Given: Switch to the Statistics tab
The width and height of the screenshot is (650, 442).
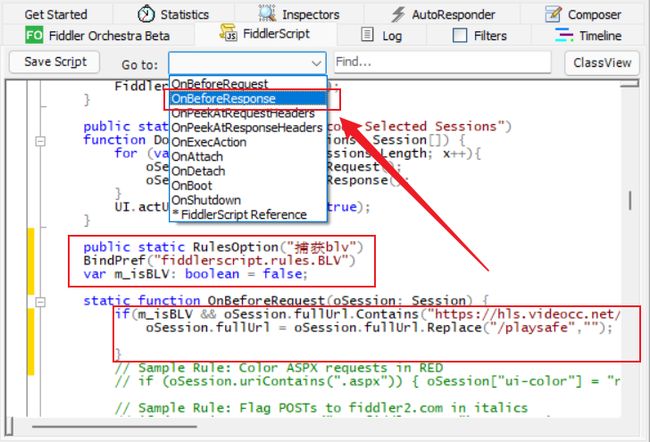Looking at the screenshot, I should (x=173, y=15).
